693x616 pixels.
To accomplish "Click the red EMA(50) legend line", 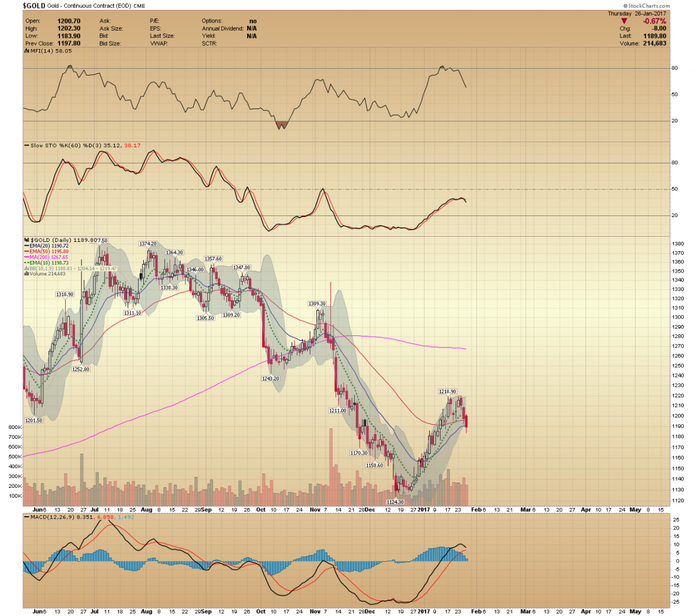I will pos(27,252).
